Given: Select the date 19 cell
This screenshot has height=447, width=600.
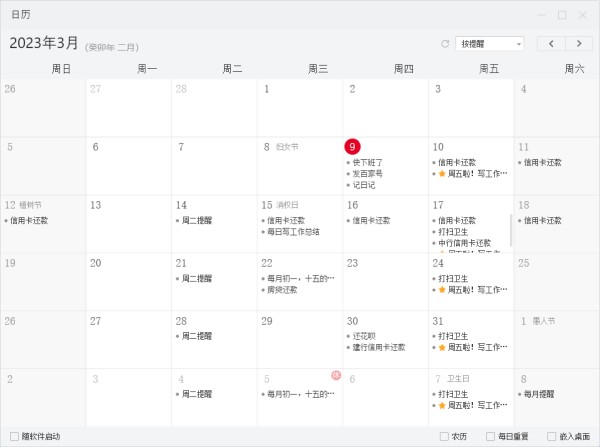Looking at the screenshot, I should tap(43, 282).
